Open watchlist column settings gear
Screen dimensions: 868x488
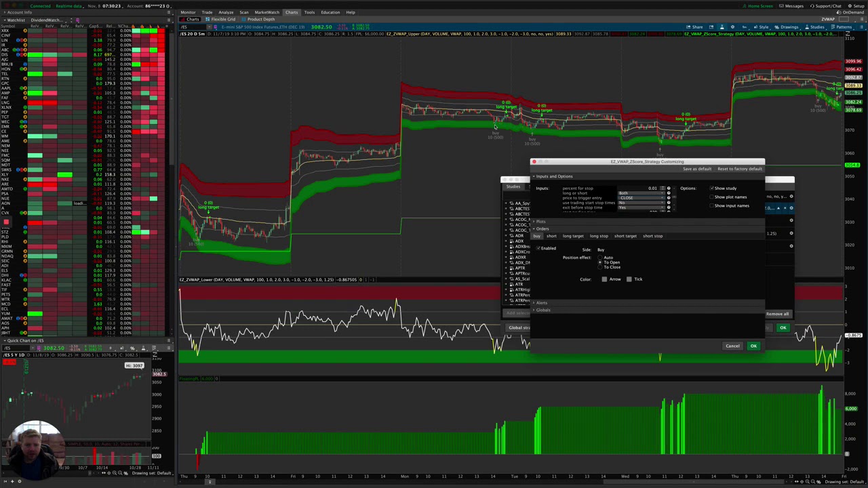tap(166, 26)
